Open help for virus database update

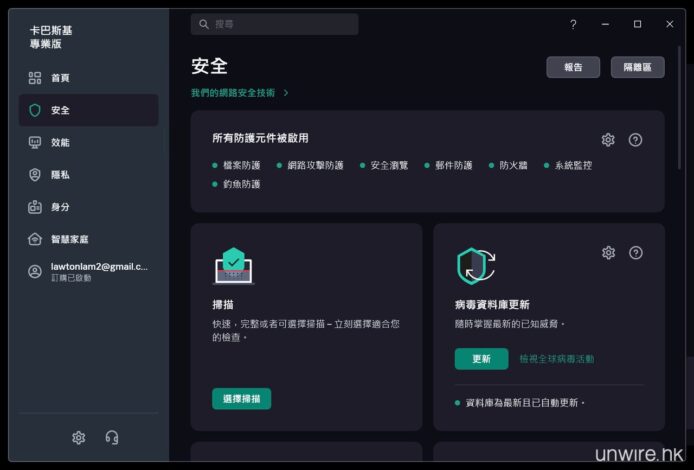635,253
